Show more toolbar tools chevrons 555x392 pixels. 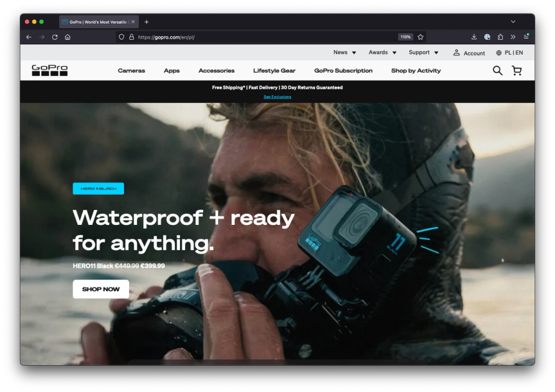tap(513, 37)
